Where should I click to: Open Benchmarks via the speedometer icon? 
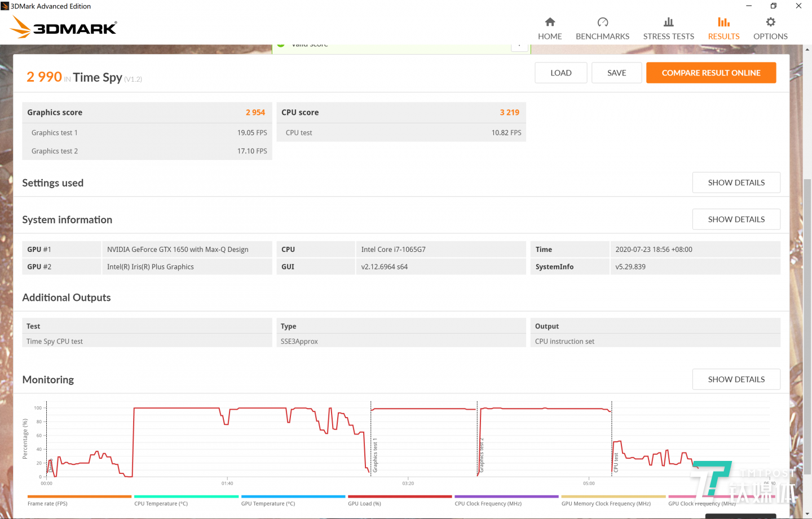pos(602,22)
